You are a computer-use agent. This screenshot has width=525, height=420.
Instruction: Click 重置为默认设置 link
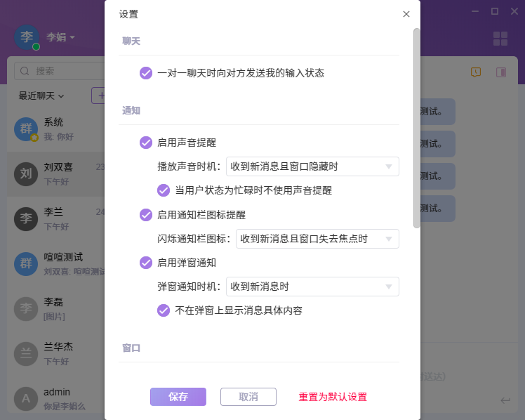333,397
